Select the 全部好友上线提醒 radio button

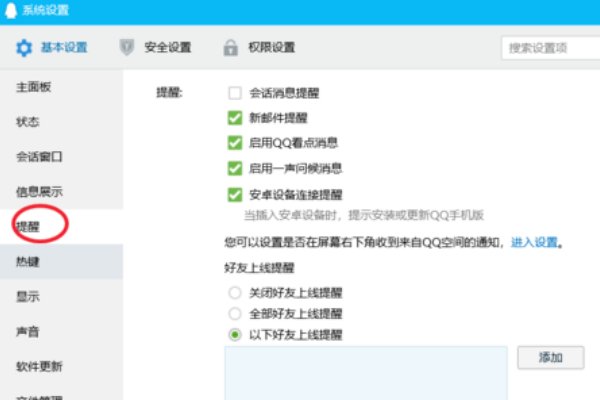pos(235,314)
